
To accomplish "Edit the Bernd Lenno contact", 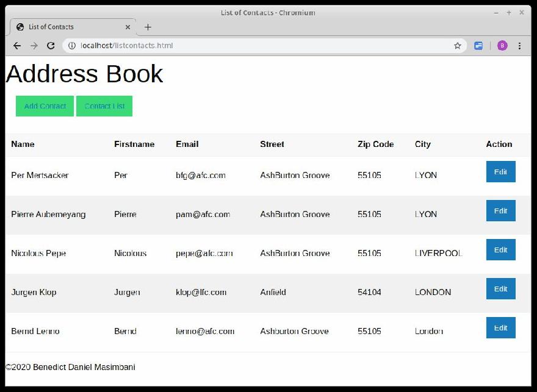I will 501,328.
